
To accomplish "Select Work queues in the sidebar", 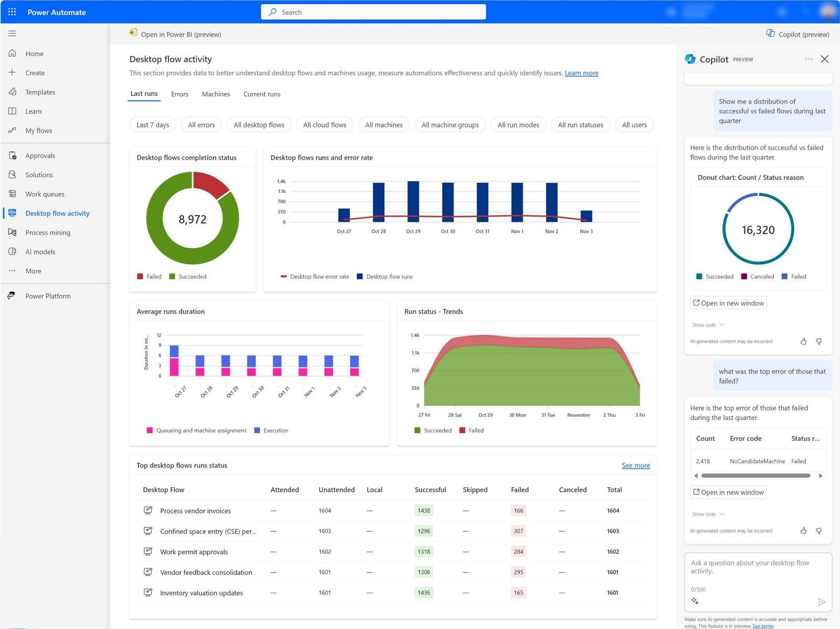I will coord(45,194).
